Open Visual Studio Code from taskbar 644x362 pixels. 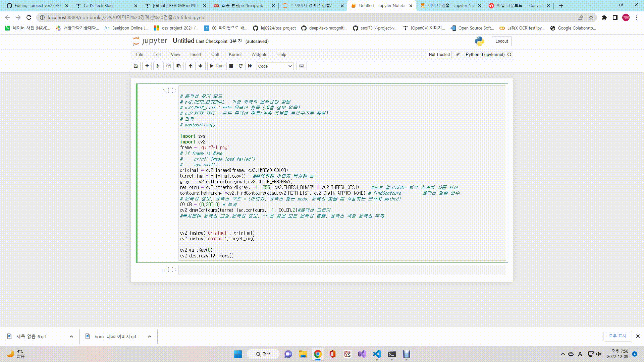pos(377,354)
